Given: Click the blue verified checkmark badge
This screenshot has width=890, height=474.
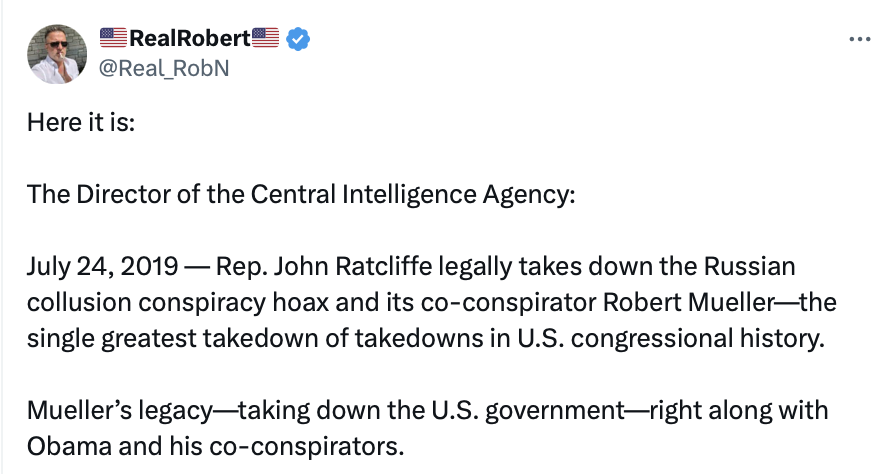Looking at the screenshot, I should 299,39.
